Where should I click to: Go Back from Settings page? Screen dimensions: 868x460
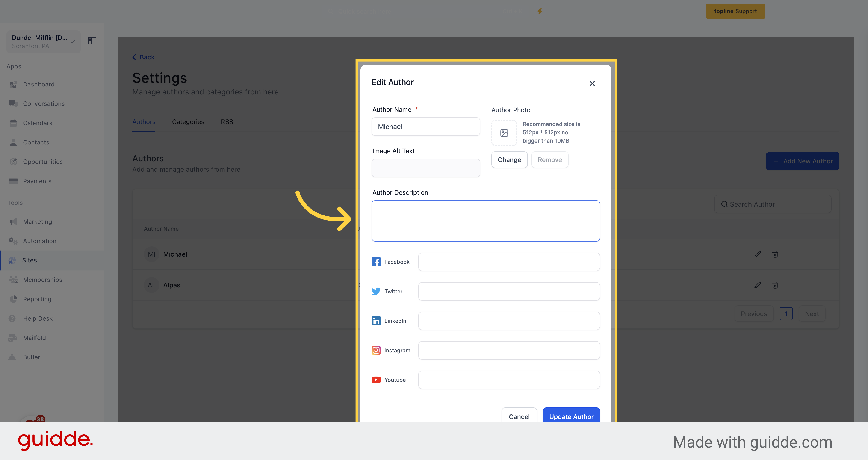143,57
